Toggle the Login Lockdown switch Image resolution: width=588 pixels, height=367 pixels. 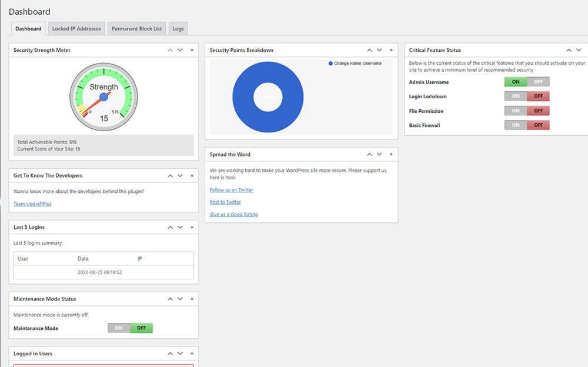pyautogui.click(x=527, y=96)
